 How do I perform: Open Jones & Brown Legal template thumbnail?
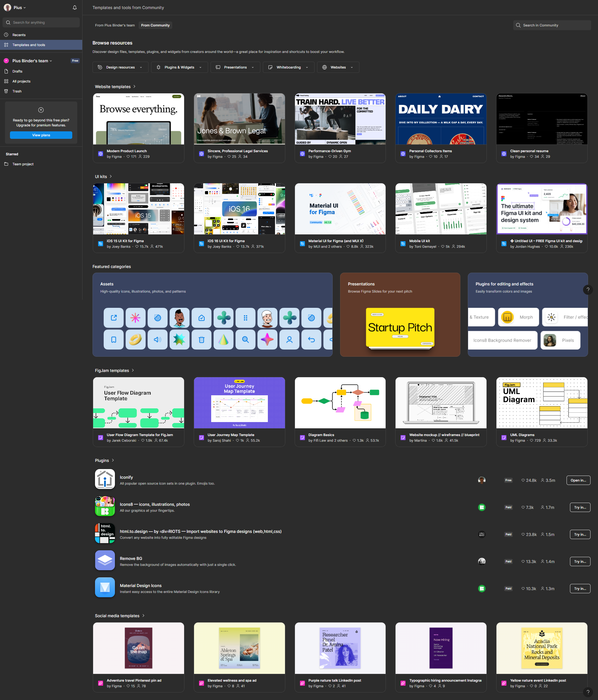(239, 119)
